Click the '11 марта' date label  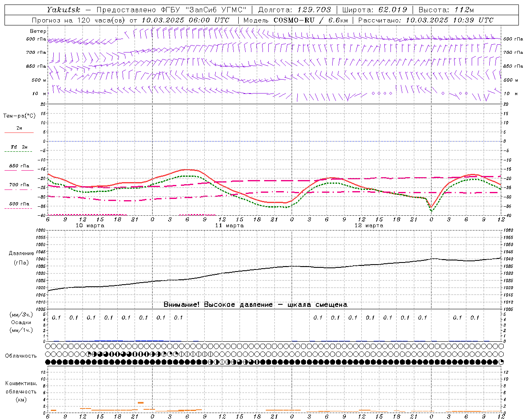(x=229, y=226)
